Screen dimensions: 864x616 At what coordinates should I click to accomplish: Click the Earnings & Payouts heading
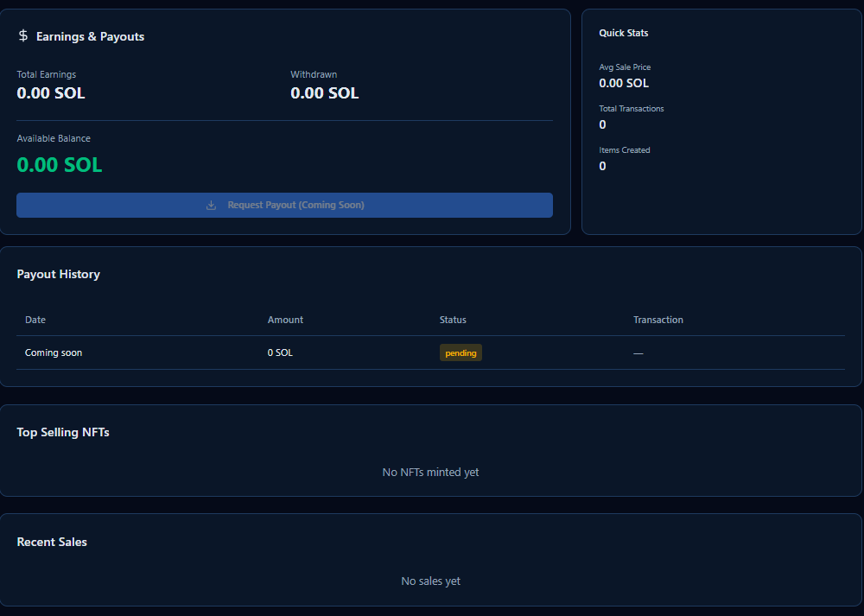pyautogui.click(x=91, y=36)
